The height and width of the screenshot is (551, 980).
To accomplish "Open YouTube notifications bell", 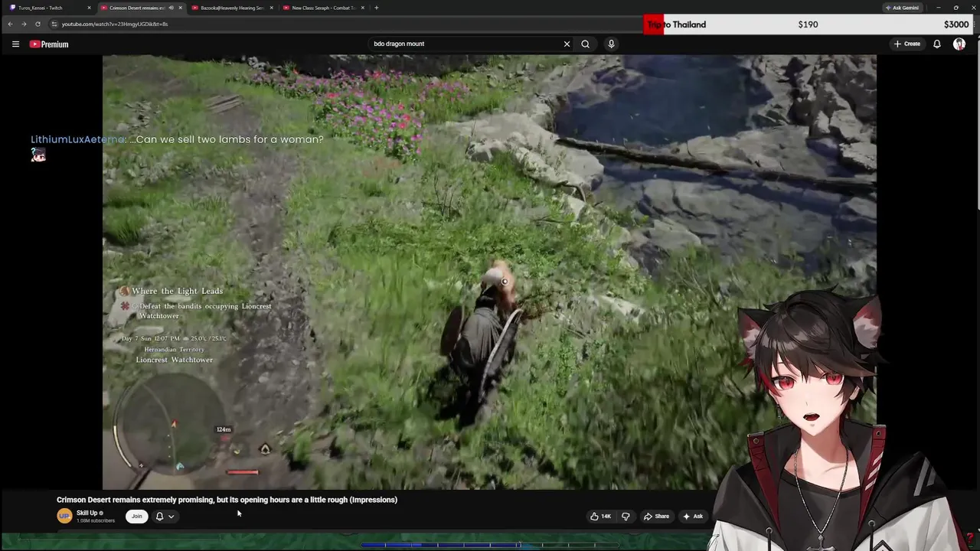I will pyautogui.click(x=936, y=44).
